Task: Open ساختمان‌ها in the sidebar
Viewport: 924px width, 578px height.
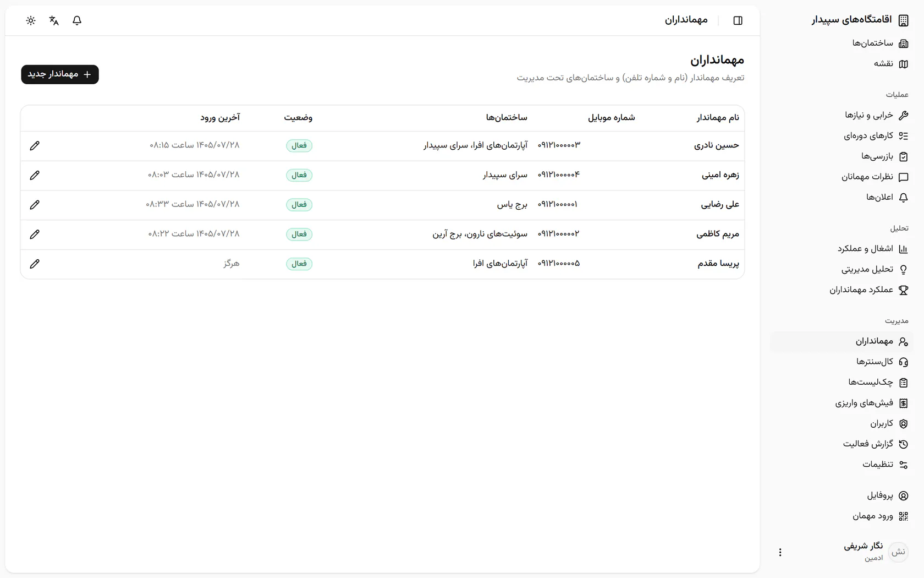Action: point(842,43)
